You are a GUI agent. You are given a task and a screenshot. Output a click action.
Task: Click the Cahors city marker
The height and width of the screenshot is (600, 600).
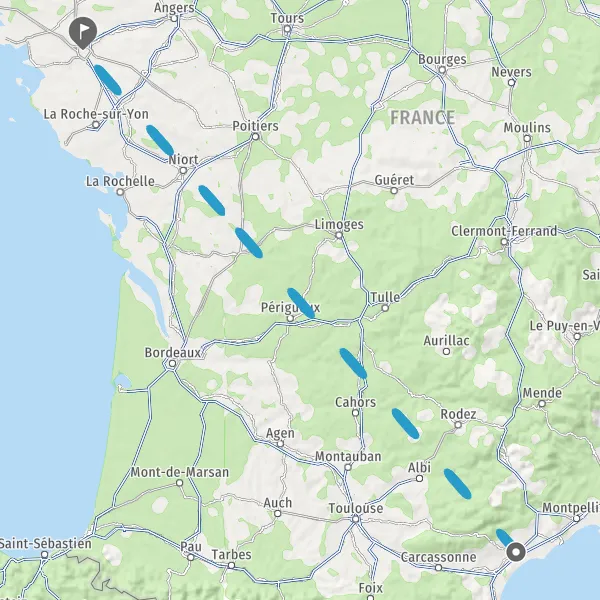coord(355,413)
